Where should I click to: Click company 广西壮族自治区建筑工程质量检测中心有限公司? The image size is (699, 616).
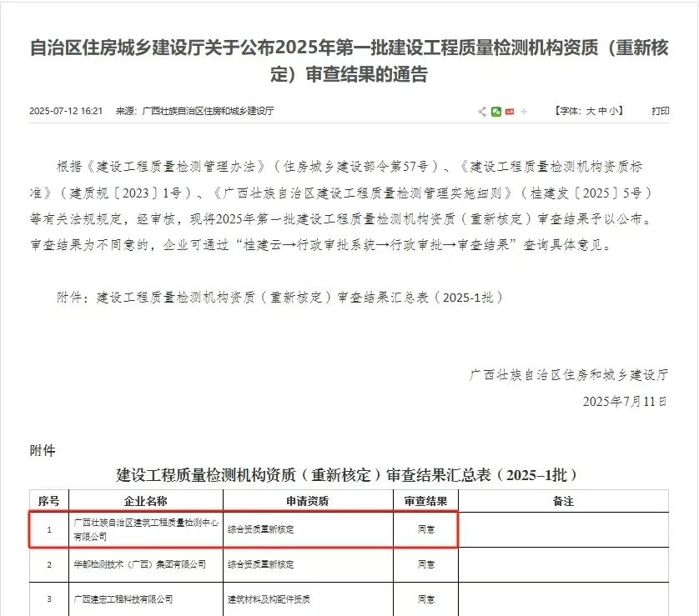146,529
